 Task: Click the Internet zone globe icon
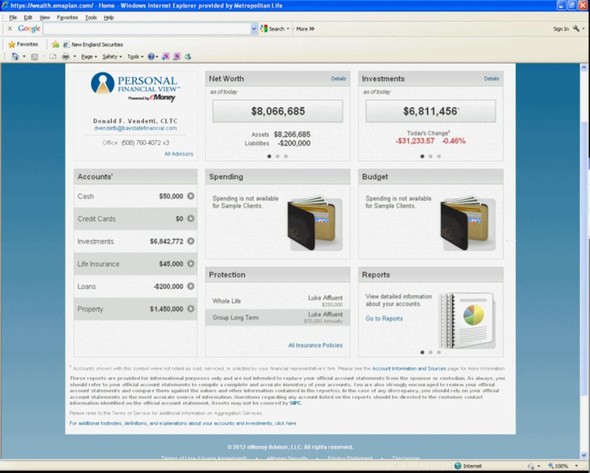point(458,466)
